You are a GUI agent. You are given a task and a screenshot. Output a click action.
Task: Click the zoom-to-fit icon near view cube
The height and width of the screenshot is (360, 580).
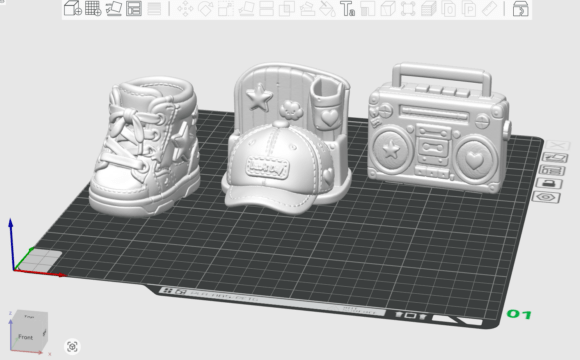click(x=72, y=347)
